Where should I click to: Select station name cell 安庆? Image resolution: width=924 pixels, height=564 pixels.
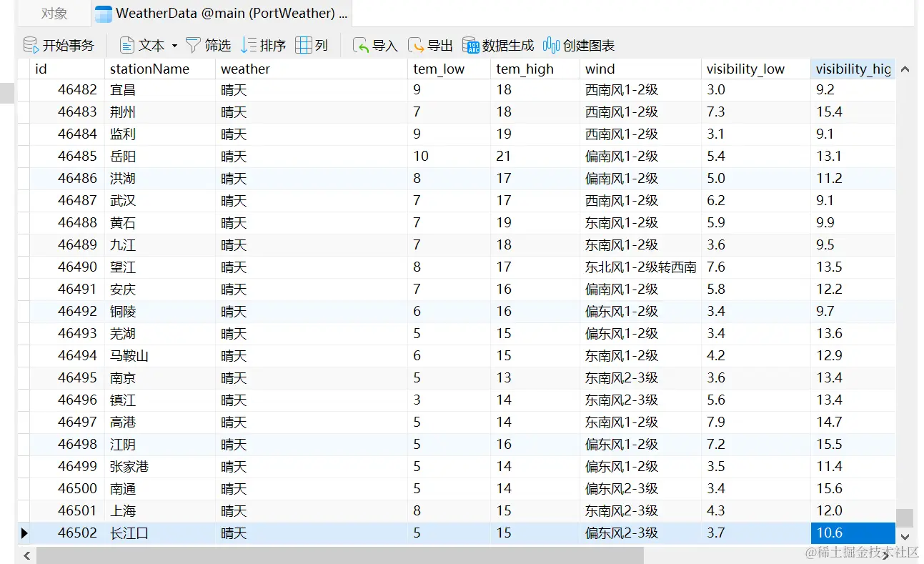coord(160,289)
